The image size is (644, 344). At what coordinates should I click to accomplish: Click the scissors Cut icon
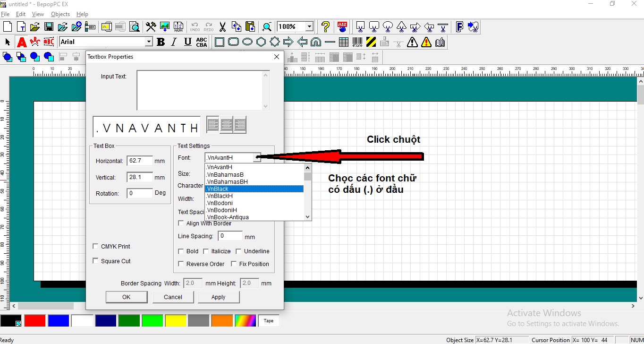(222, 26)
